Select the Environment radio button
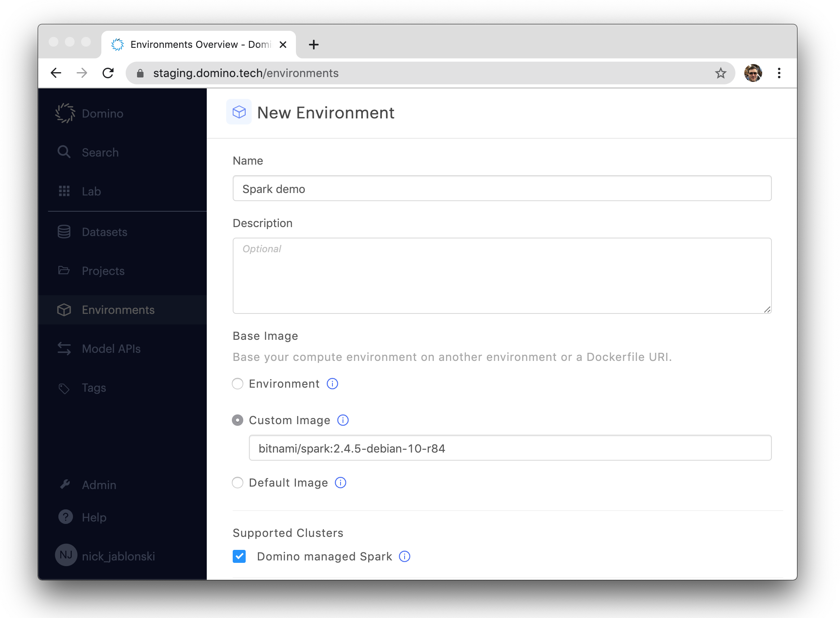The image size is (840, 618). (238, 384)
